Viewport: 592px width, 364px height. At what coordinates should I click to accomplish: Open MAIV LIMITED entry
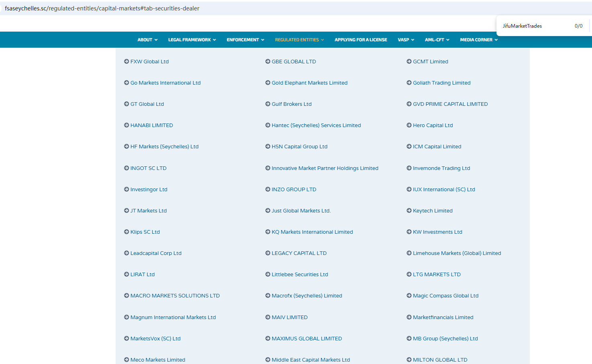click(289, 317)
